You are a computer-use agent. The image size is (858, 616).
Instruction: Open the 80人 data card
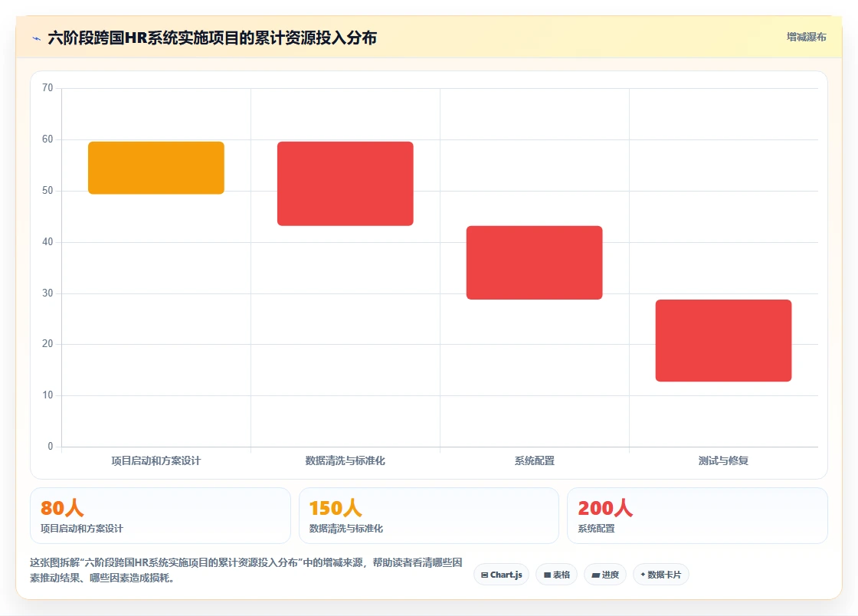coord(160,516)
